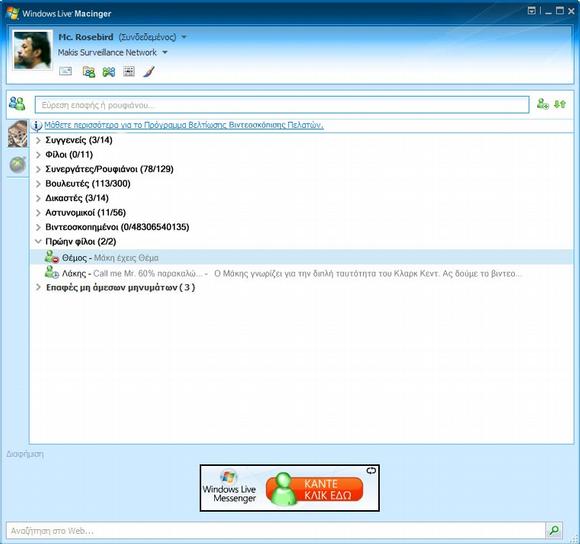Click the contacts group icon in toolbar
This screenshot has width=580, height=544.
pyautogui.click(x=89, y=71)
